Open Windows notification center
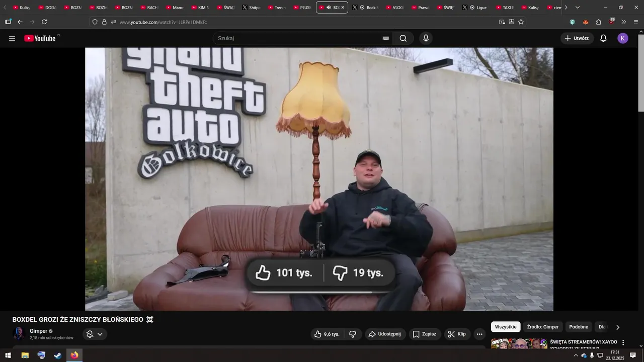Screen dimensions: 644x362 coord(633,355)
